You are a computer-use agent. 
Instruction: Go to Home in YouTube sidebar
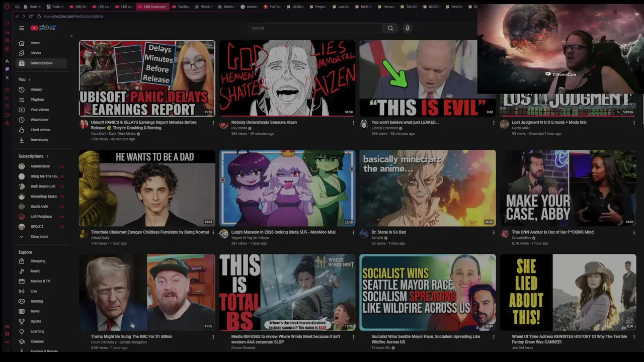(x=42, y=43)
